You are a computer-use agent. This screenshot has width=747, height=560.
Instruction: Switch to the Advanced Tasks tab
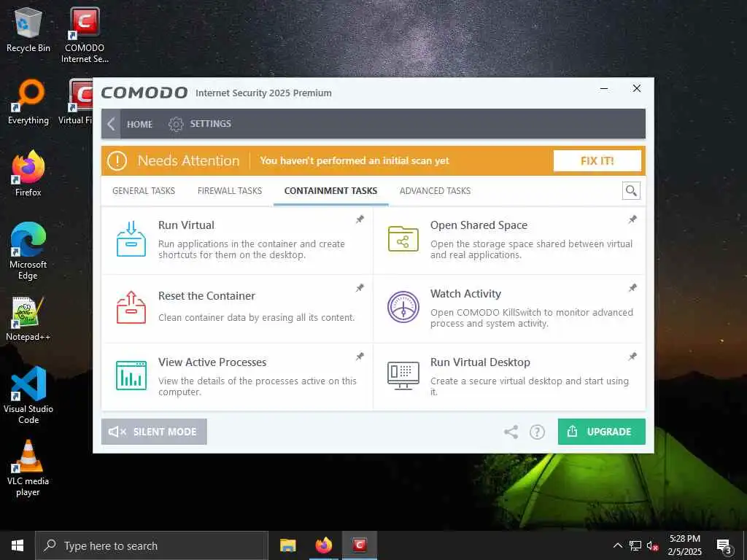pyautogui.click(x=435, y=191)
